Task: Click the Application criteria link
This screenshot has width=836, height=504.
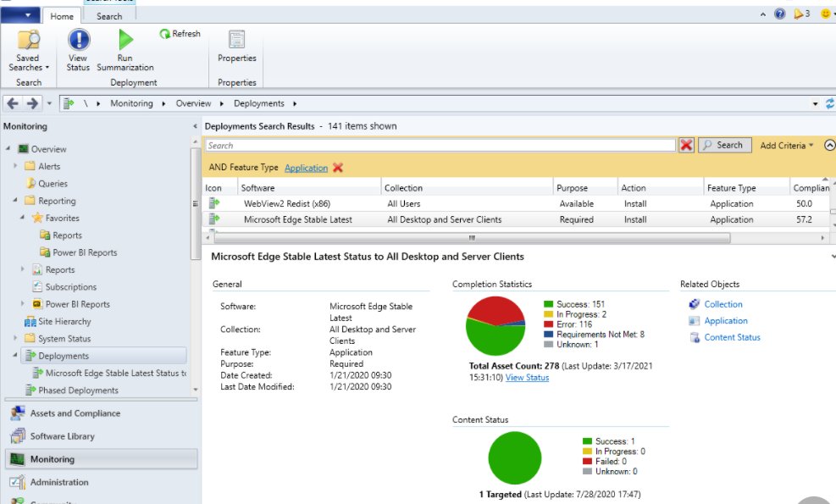Action: 306,168
